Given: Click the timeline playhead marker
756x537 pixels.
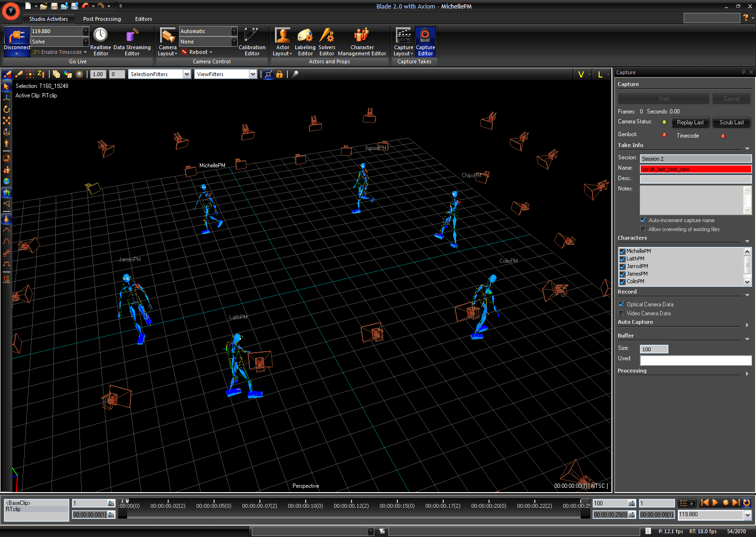Looking at the screenshot, I should (x=127, y=501).
